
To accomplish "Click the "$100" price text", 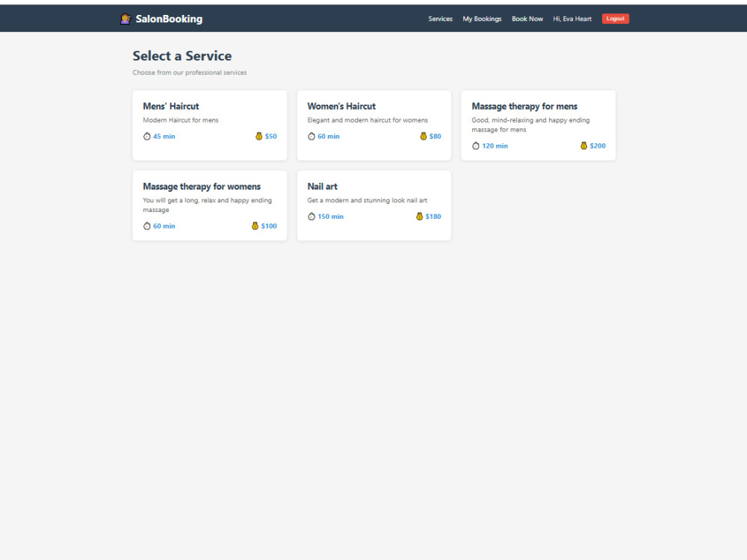I will coord(269,225).
